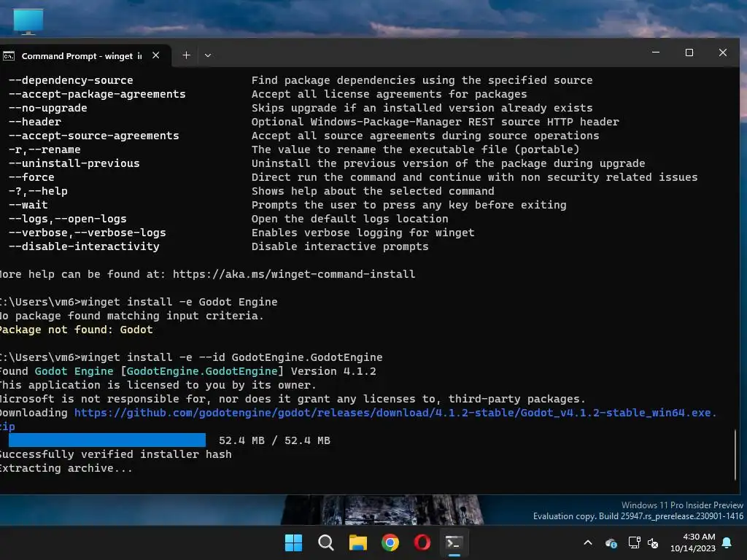Click the blue download progress bar

pyautogui.click(x=107, y=440)
